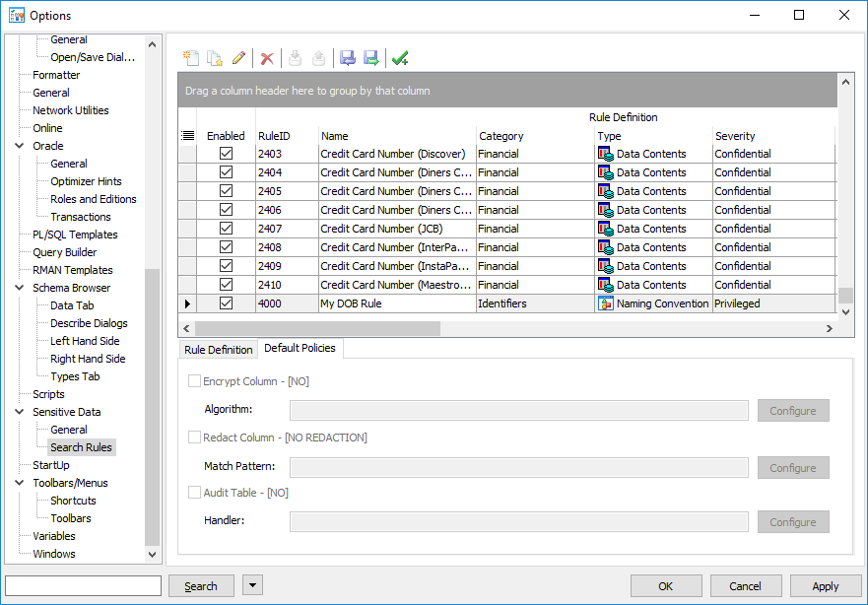Image resolution: width=868 pixels, height=605 pixels.
Task: Check the Audit Table checkbox
Action: click(x=194, y=492)
